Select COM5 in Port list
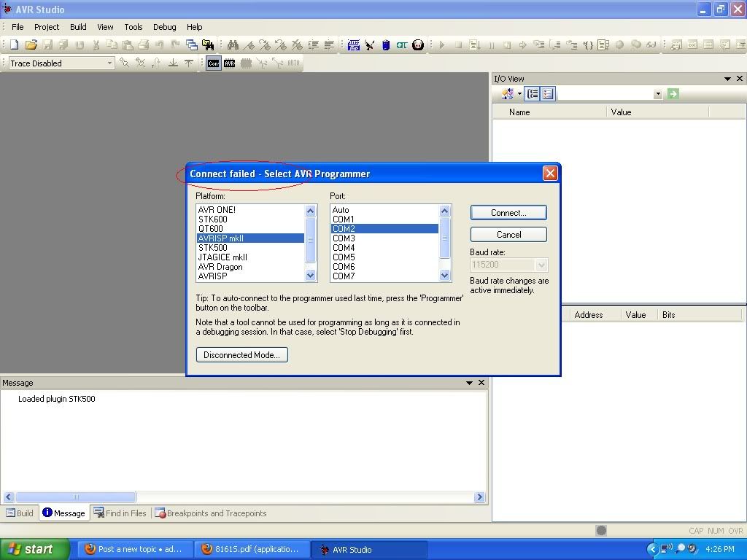The image size is (747, 560). coord(384,257)
